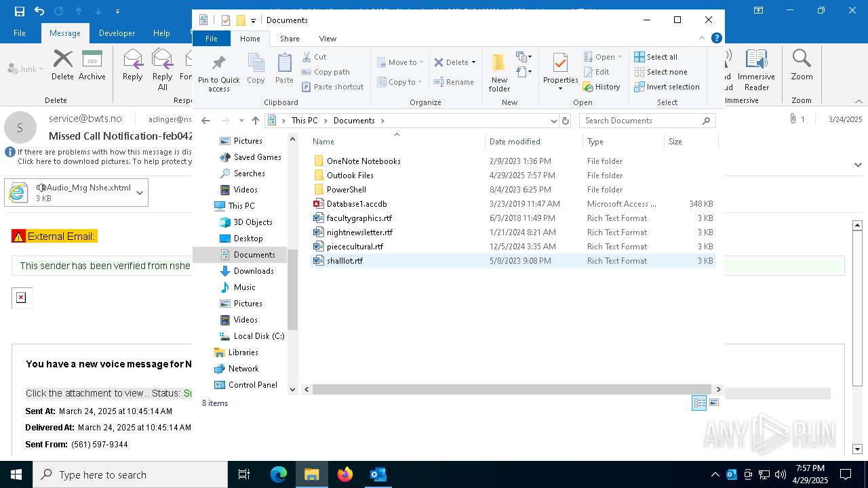Click Select all in ribbon

(x=656, y=57)
